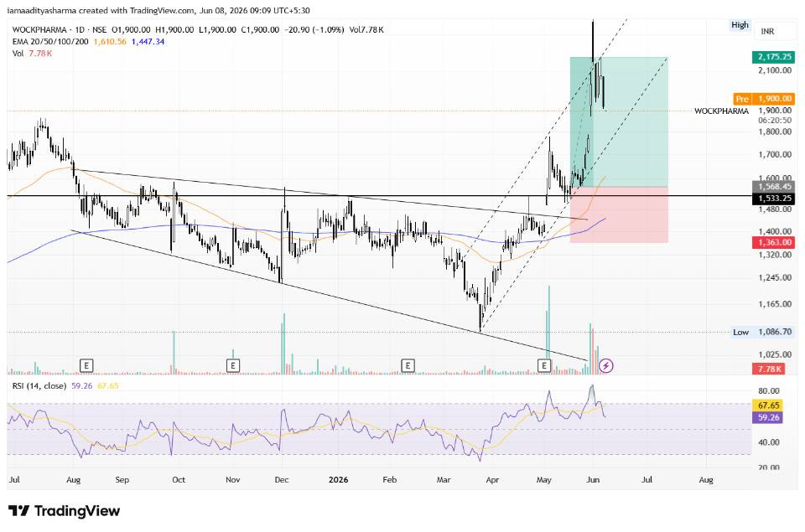Click the earnings E marker near November
Viewport: 805px width, 532px height.
coord(233,366)
